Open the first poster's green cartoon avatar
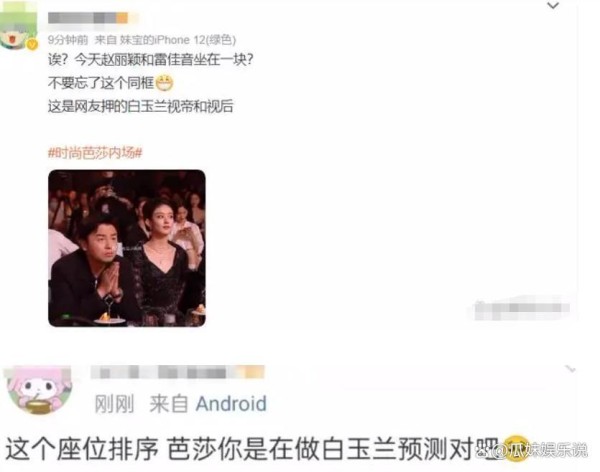The width and height of the screenshot is (600, 472). coord(18,27)
